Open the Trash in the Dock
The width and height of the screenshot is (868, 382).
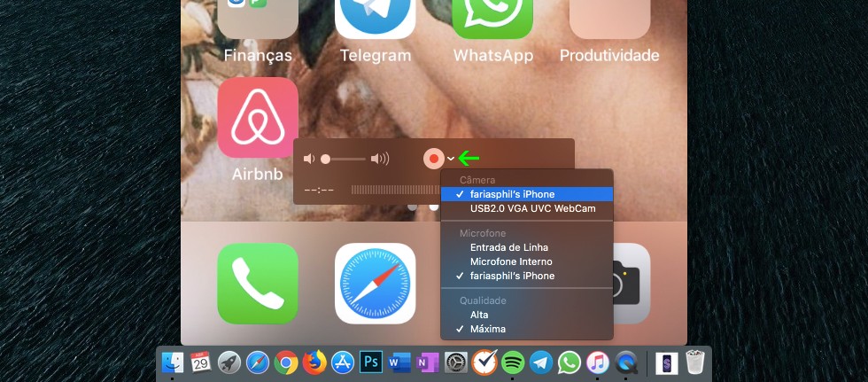coord(694,363)
